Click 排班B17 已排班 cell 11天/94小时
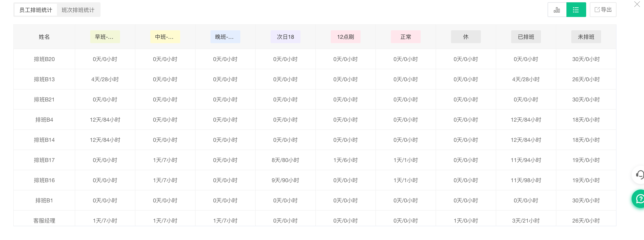The width and height of the screenshot is (644, 240). [x=526, y=160]
